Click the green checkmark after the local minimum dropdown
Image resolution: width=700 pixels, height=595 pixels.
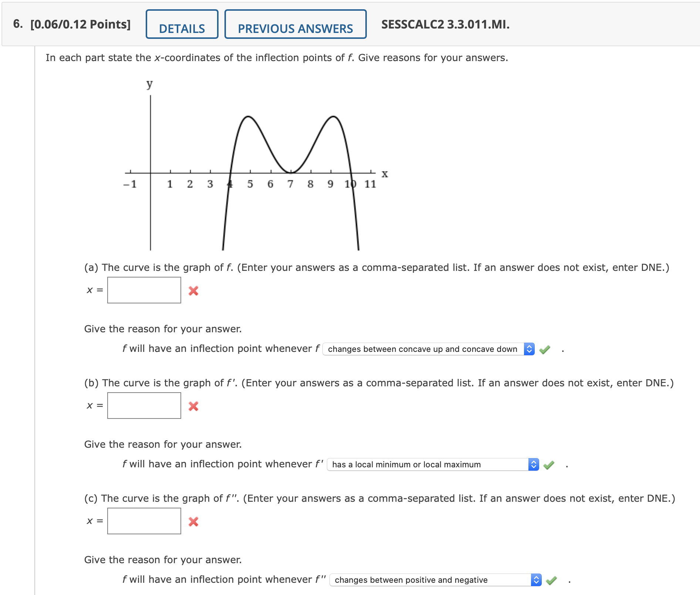550,465
